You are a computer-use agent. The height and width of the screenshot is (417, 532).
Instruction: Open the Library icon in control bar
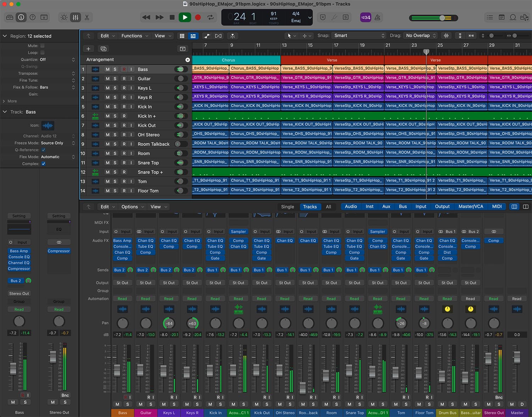click(10, 17)
